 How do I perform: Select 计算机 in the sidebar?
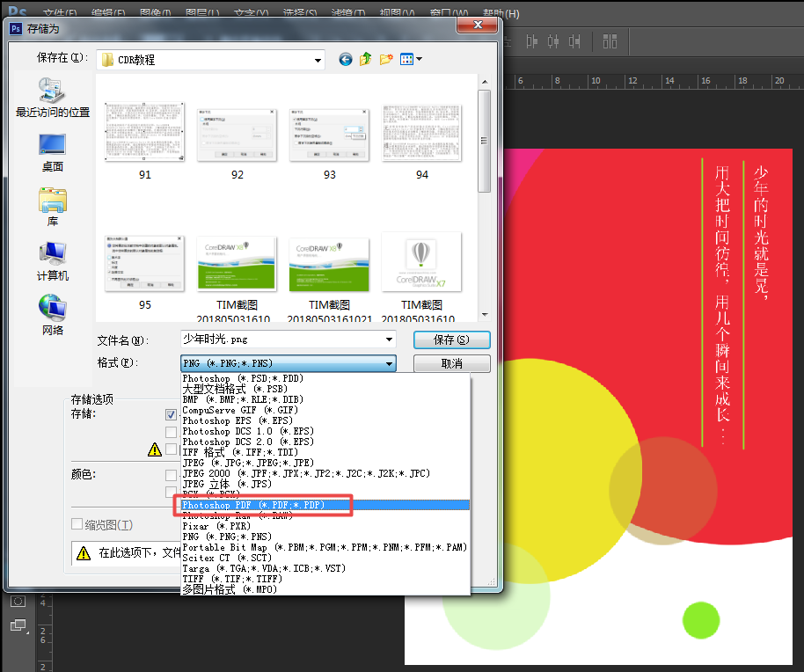[51, 258]
